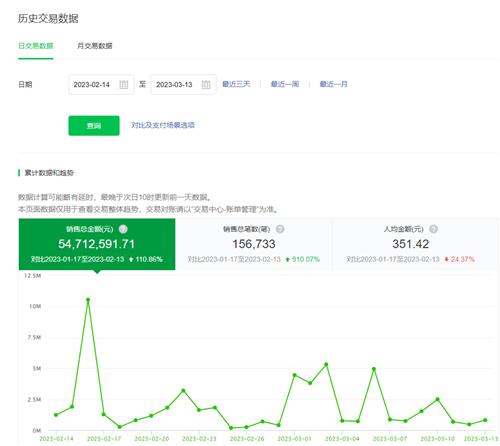This screenshot has width=500, height=446.
Task: Select 最近一月 quick range
Action: point(333,84)
